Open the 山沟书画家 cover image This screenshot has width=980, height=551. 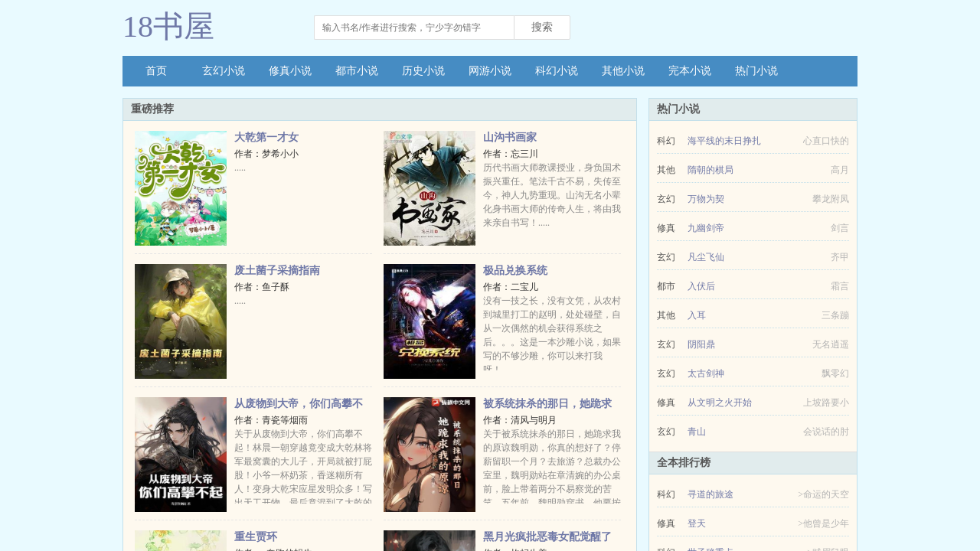430,188
